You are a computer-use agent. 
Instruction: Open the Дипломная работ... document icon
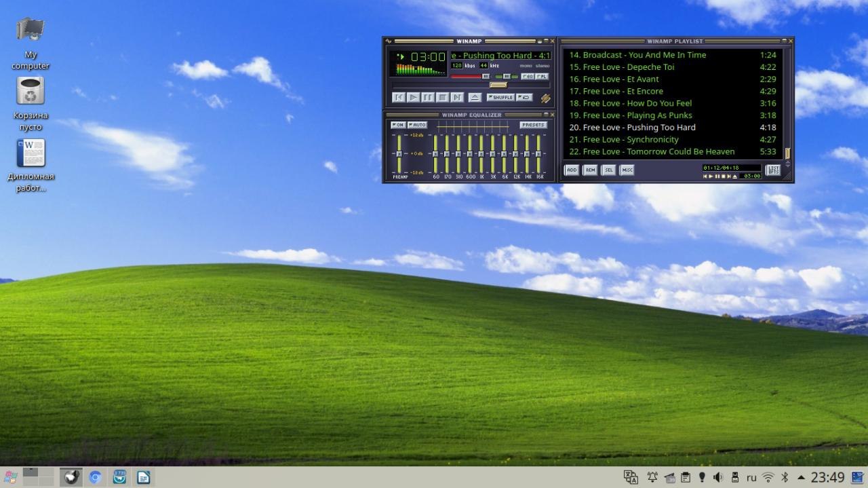coord(31,166)
